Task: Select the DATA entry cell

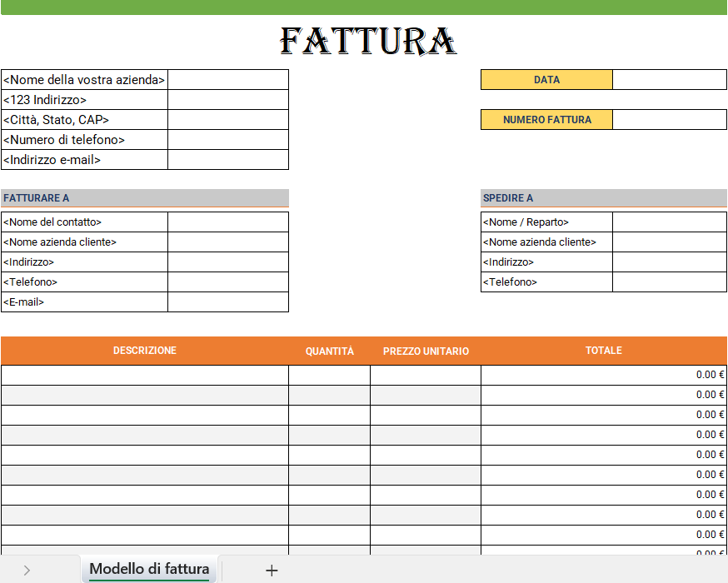Action: 669,79
